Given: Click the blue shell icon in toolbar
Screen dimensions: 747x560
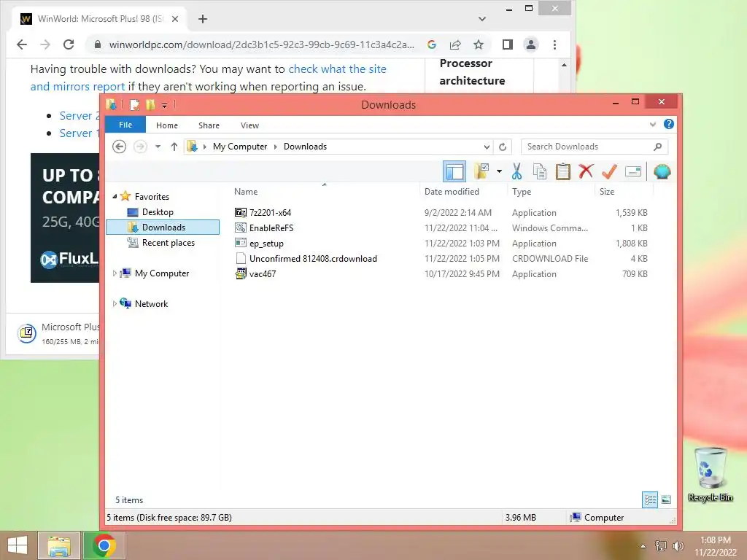Looking at the screenshot, I should coord(662,171).
